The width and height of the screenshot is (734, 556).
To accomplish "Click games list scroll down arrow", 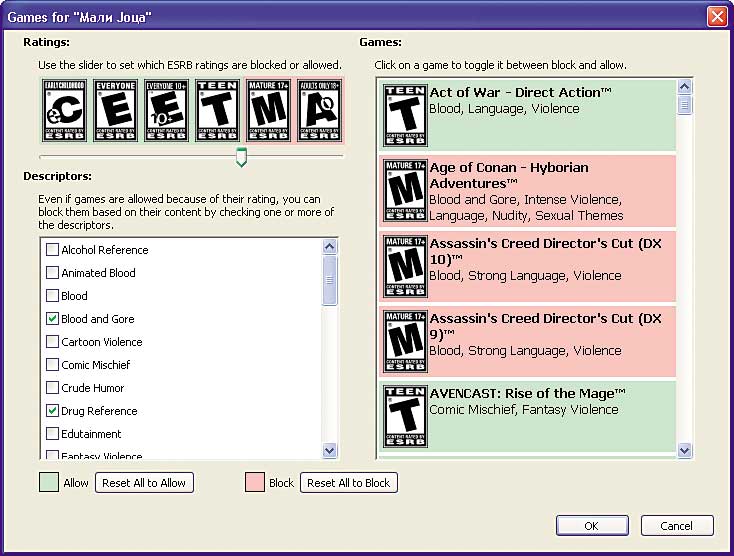I will pyautogui.click(x=684, y=451).
